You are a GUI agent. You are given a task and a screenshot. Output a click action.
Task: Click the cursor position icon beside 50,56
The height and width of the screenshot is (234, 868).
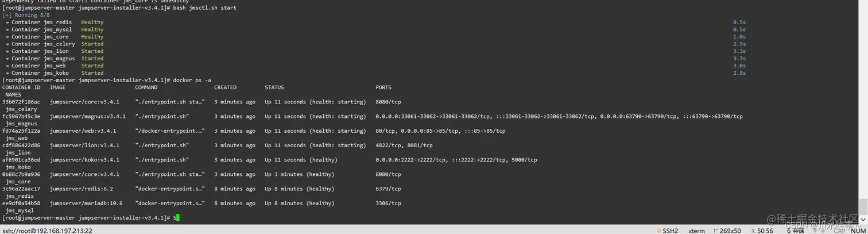pyautogui.click(x=753, y=231)
